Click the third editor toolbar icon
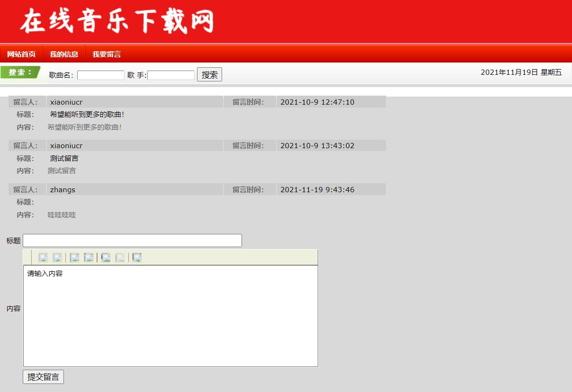Screen dimensions: 572x392 tap(74, 257)
